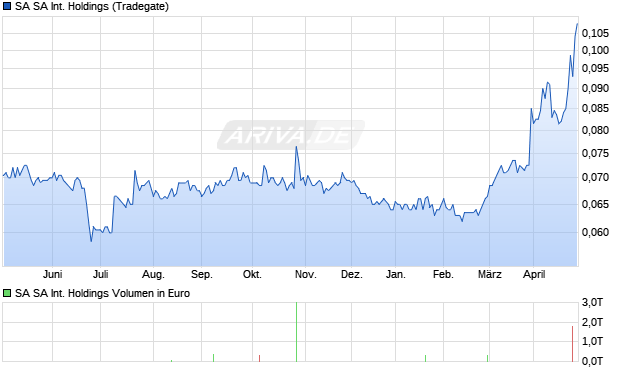Click the 0,090 price axis value

(595, 88)
